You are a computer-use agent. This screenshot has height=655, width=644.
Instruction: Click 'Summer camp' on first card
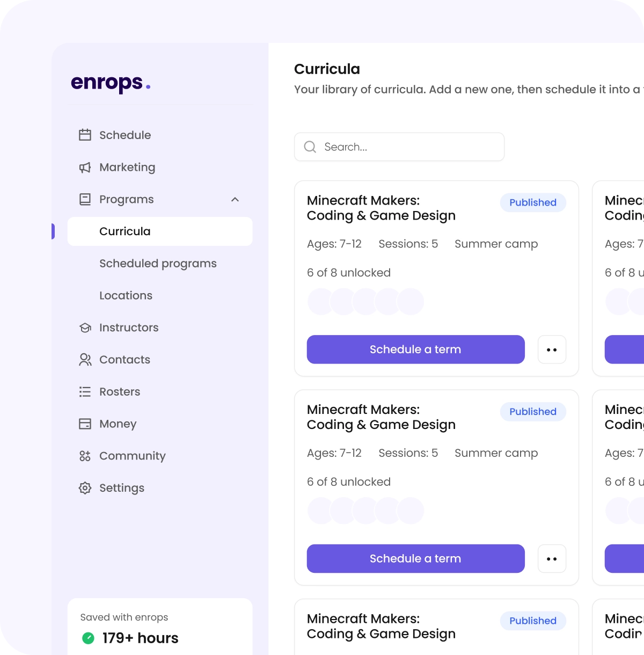[x=496, y=244]
